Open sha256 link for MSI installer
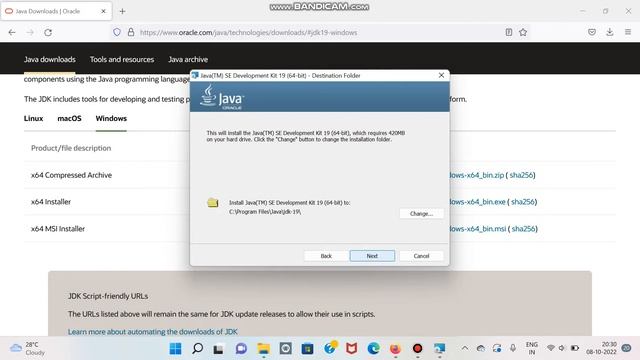The height and width of the screenshot is (360, 640). 524,229
